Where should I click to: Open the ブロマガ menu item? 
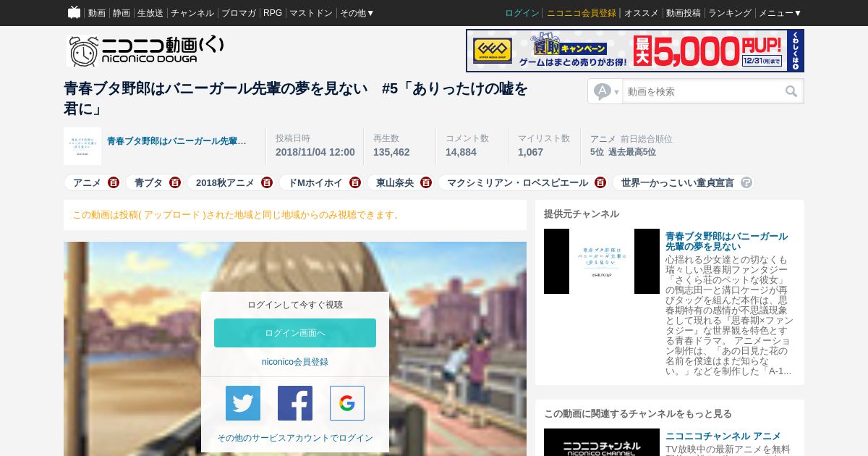point(239,13)
